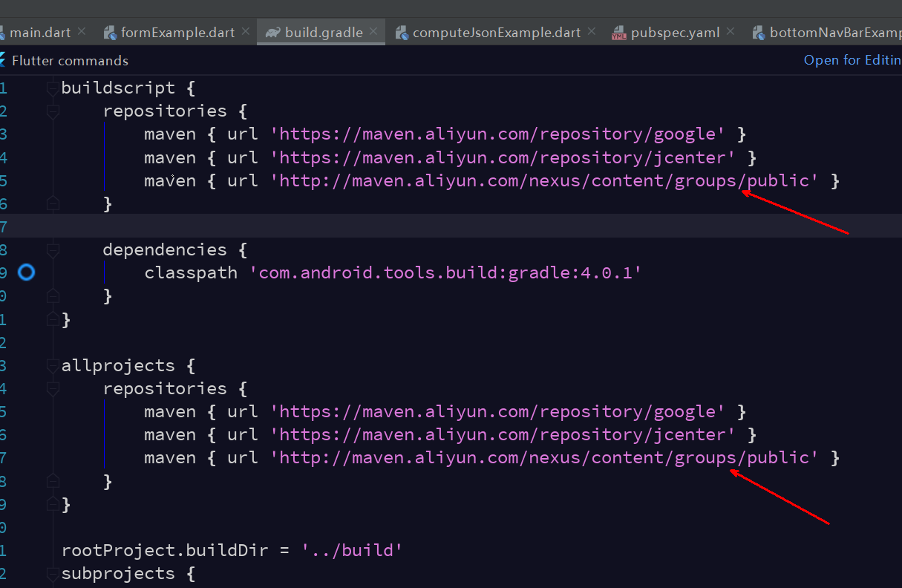Fold at the allprojects closing brace
The width and height of the screenshot is (902, 588).
click(52, 504)
